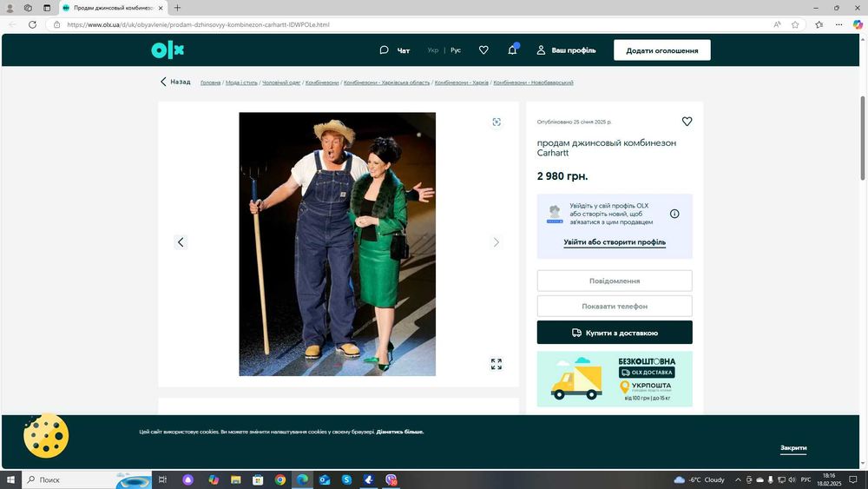Add listing to favorites with heart
The width and height of the screenshot is (868, 489).
tap(687, 122)
